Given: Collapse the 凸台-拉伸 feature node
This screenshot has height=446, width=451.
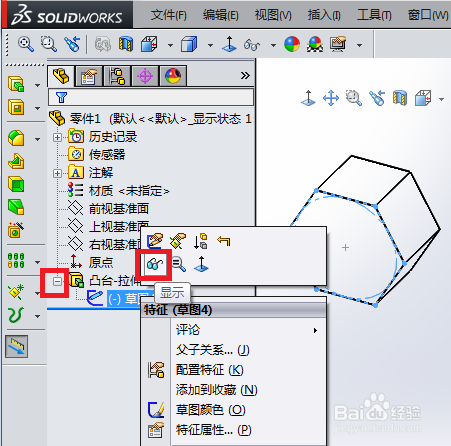Looking at the screenshot, I should 57,282.
